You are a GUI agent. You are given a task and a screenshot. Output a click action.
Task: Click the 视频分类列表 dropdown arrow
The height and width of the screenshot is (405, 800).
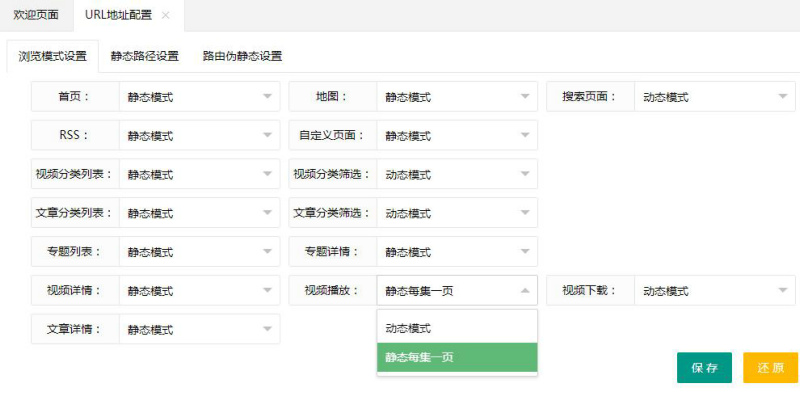tap(267, 174)
